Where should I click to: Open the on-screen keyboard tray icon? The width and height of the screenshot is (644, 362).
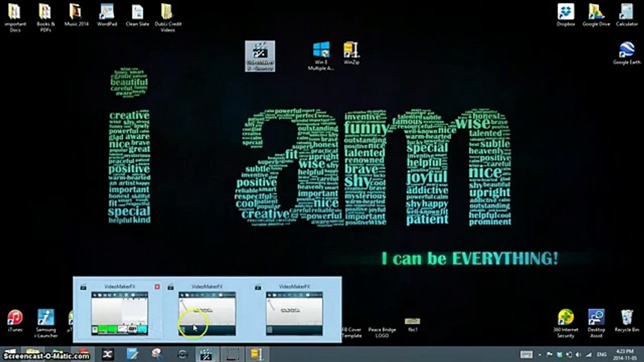[x=526, y=354]
